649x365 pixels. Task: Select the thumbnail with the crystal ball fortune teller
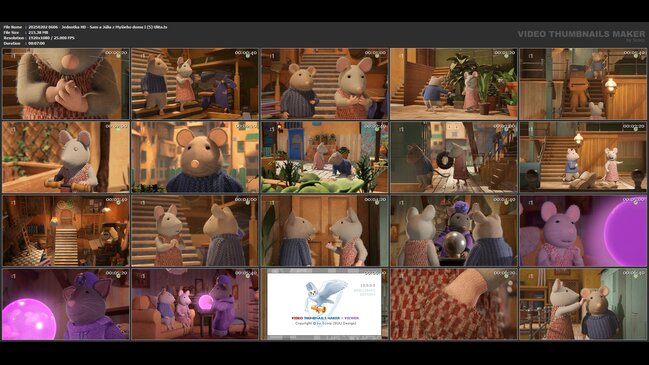click(454, 231)
